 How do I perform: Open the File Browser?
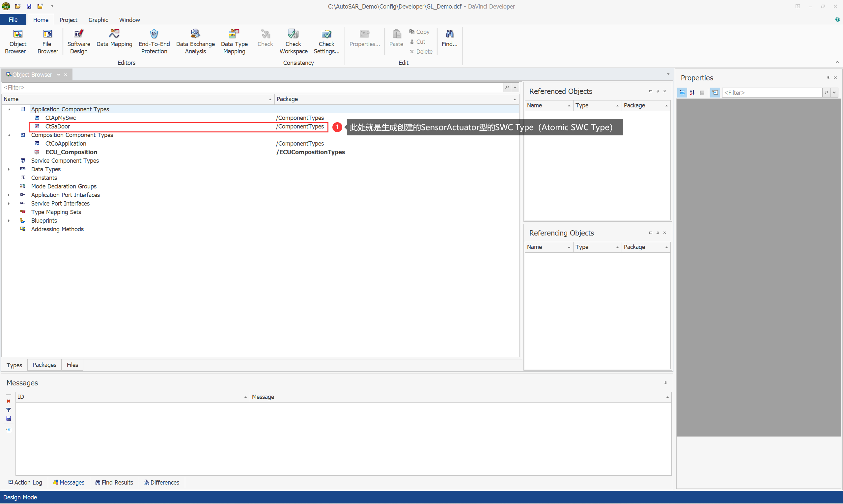coord(47,42)
